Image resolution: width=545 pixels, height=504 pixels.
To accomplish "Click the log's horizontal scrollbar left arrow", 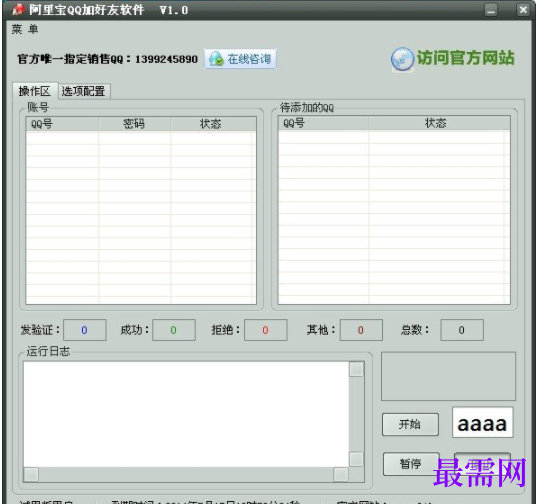I will [x=31, y=474].
